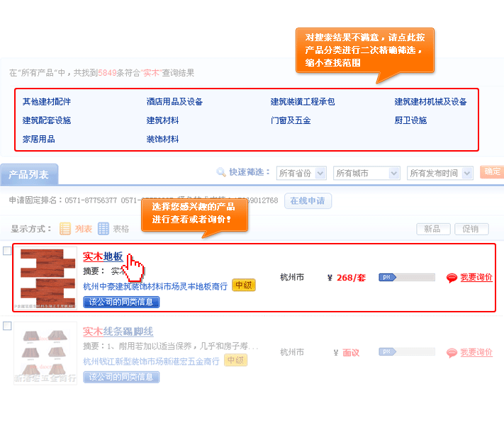504x425 pixels.
Task: Click the 中级 badge on the second listing
Action: pos(235,361)
